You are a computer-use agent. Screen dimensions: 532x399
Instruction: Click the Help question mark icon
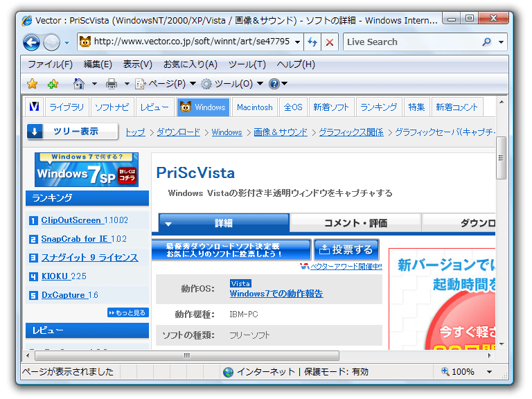274,83
